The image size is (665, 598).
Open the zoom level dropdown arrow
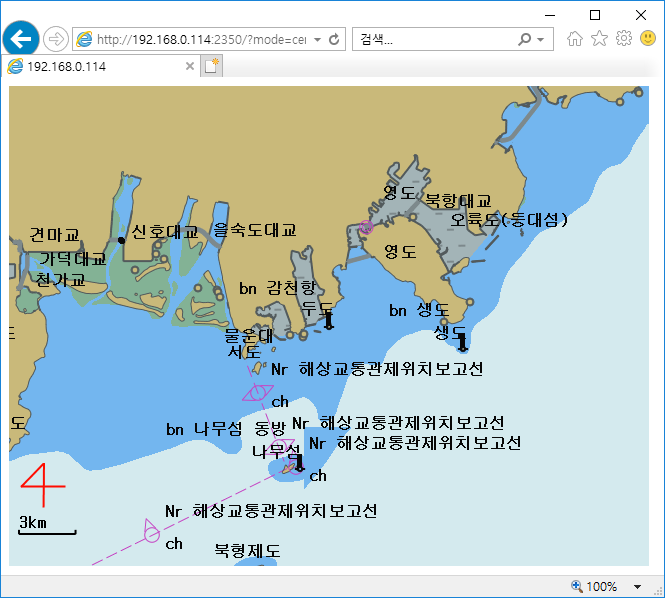coord(638,586)
